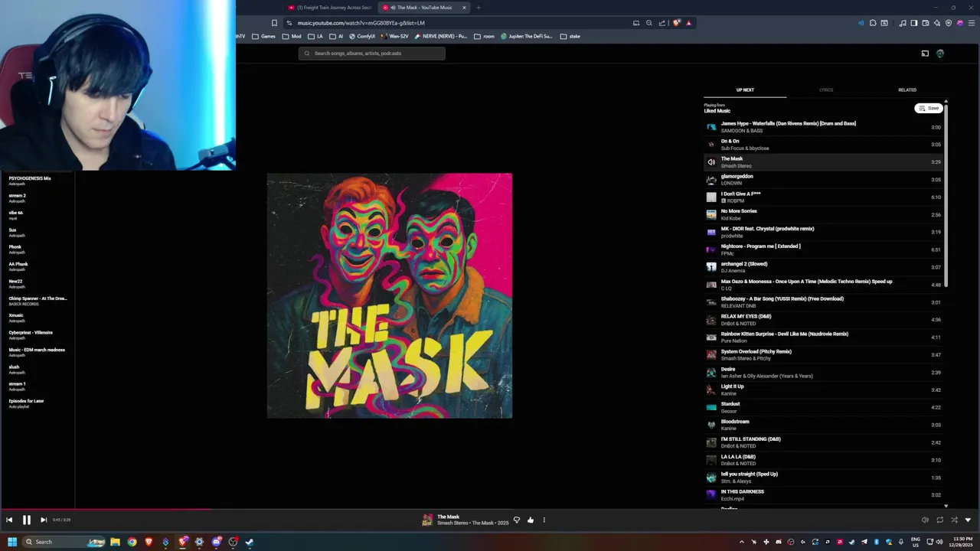Viewport: 980px width, 551px height.
Task: Open the Xmusic sidebar playlist
Action: [x=16, y=315]
